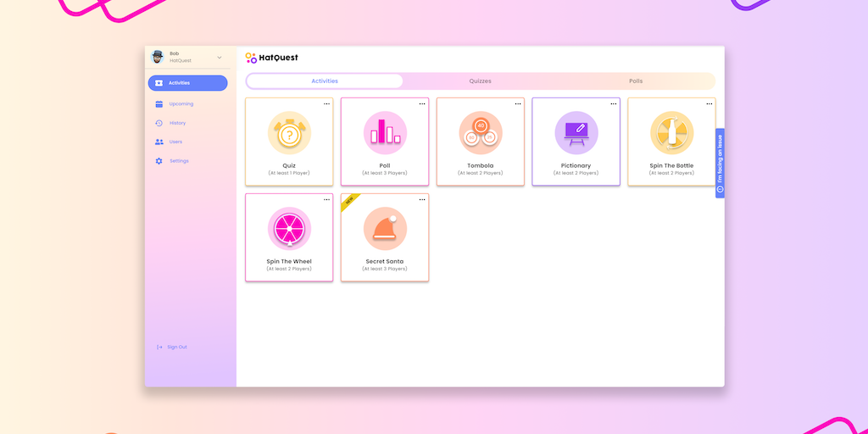Image resolution: width=868 pixels, height=434 pixels.
Task: Click Bob's avatar picture
Action: 158,57
